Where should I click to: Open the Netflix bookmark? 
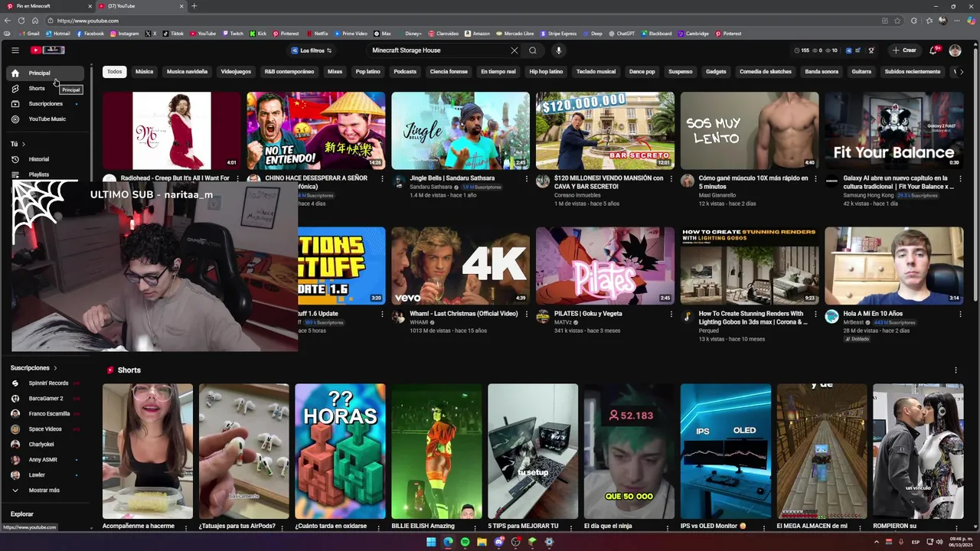point(317,34)
